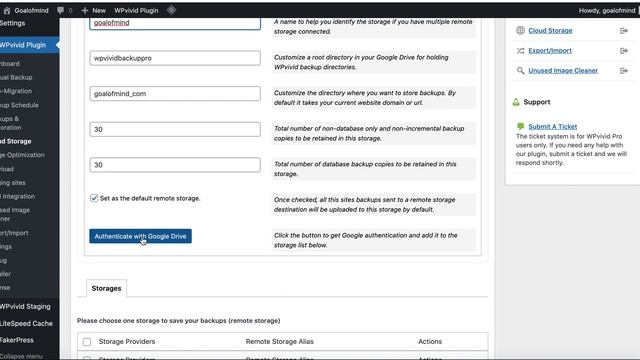Click the green Support icon
Viewport: 640px width, 360px height.
pos(516,102)
